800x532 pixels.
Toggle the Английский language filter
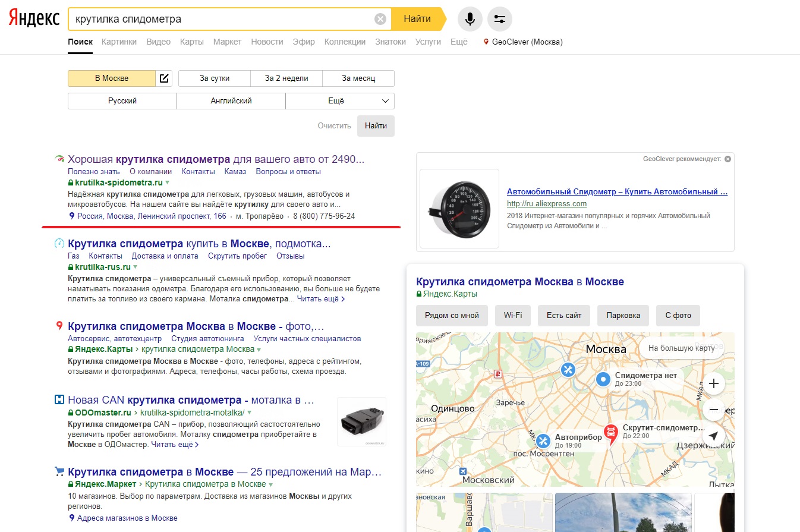click(231, 101)
